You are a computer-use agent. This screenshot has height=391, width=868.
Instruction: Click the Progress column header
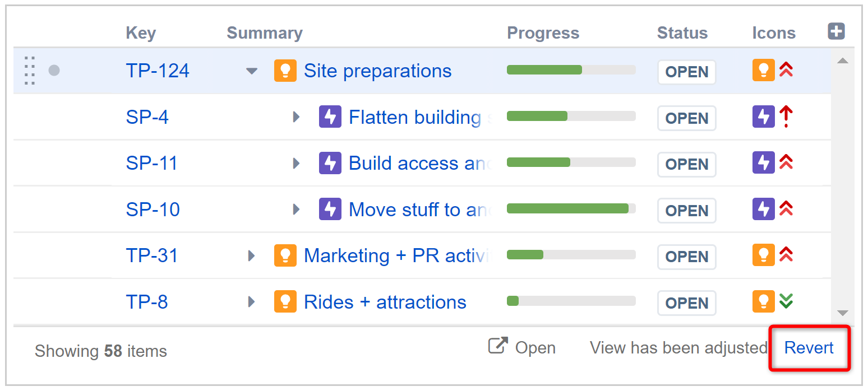[543, 33]
